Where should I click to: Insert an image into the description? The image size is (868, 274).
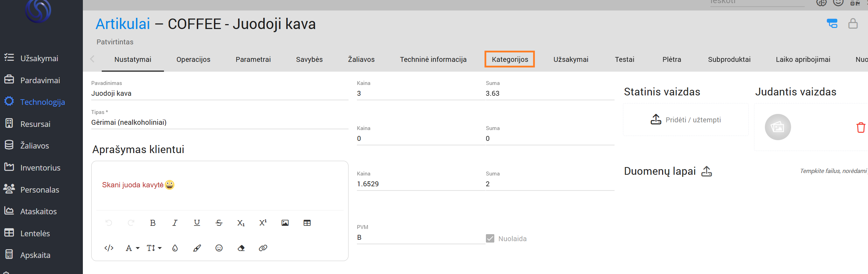285,223
